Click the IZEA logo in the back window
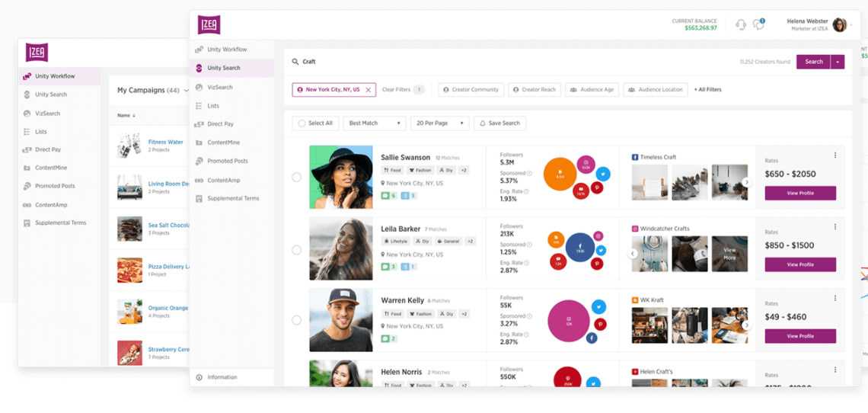 coord(37,53)
